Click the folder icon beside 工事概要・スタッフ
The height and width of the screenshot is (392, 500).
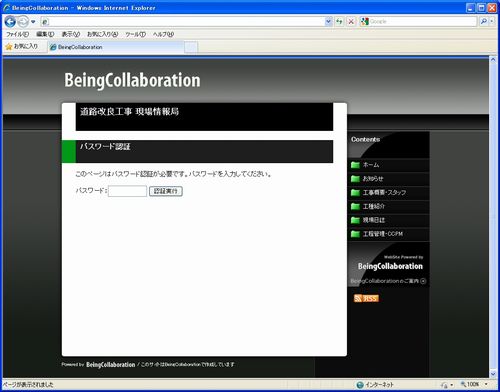point(355,192)
